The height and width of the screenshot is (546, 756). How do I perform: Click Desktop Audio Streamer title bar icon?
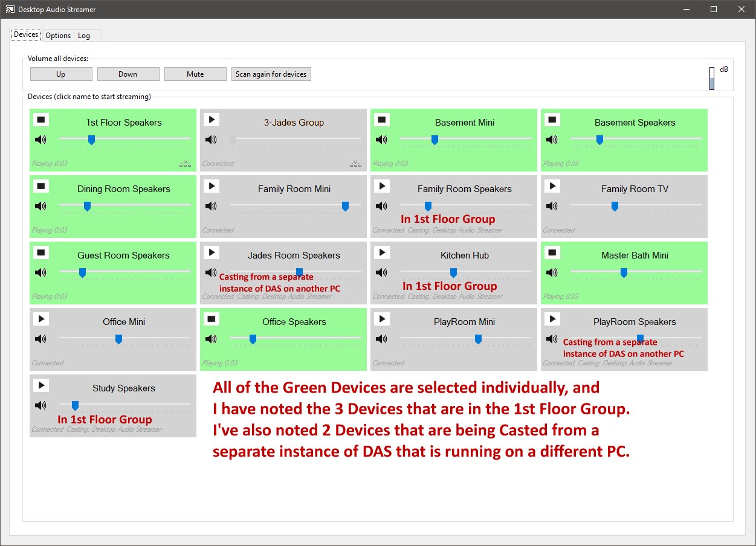[x=10, y=10]
